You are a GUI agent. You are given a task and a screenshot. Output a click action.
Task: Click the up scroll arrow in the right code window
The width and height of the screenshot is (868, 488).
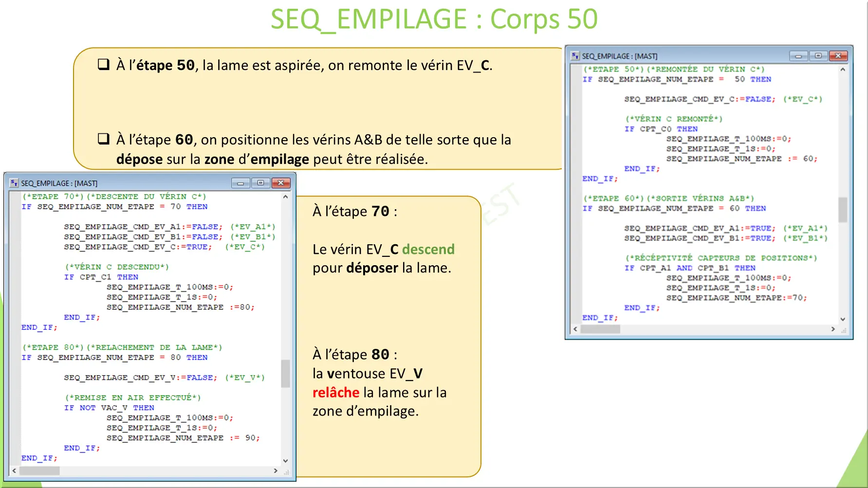click(x=843, y=69)
